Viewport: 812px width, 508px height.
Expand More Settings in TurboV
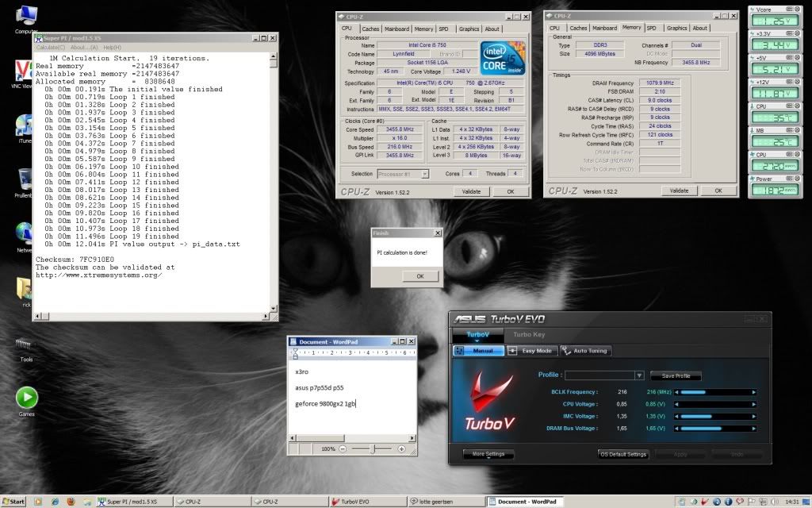point(488,455)
